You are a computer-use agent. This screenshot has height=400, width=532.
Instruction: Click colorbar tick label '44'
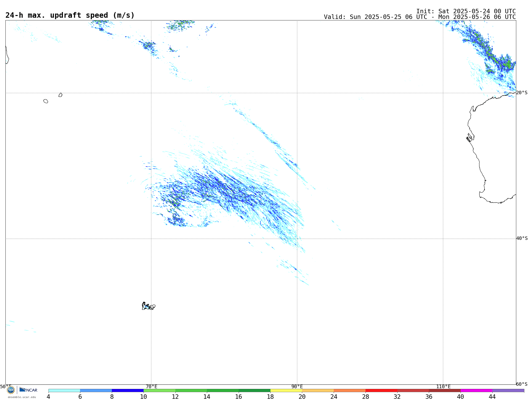[x=492, y=397]
